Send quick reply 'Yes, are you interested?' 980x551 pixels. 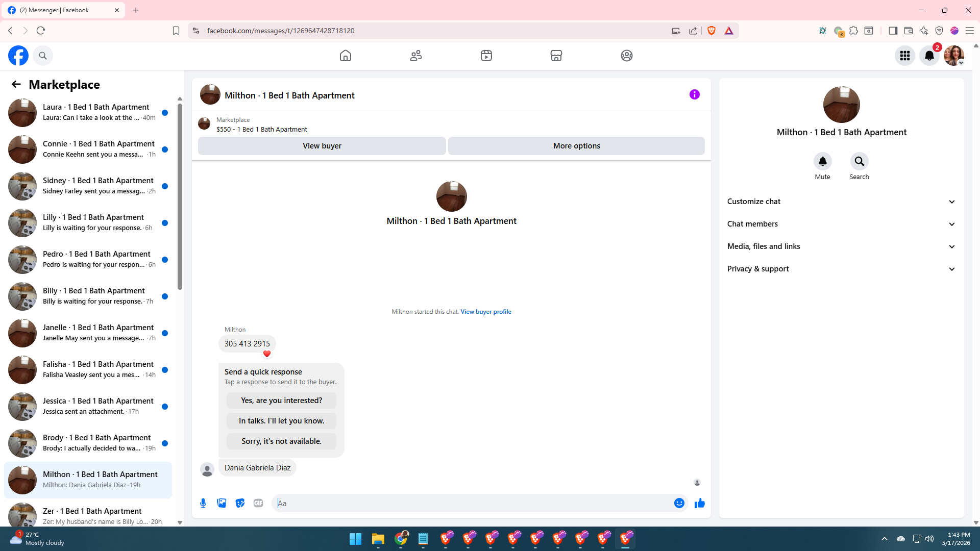coord(282,400)
